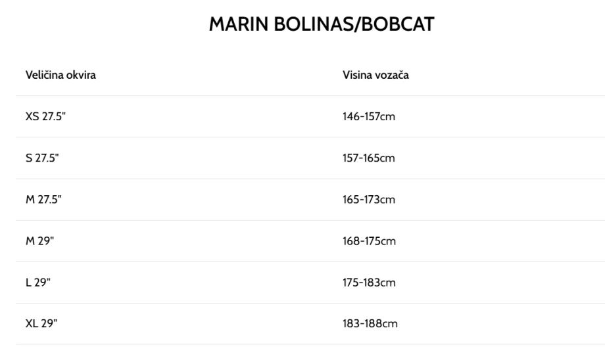Click the 165-173cm rider height value
Viewport: 605px width, 364px height.
tap(369, 199)
